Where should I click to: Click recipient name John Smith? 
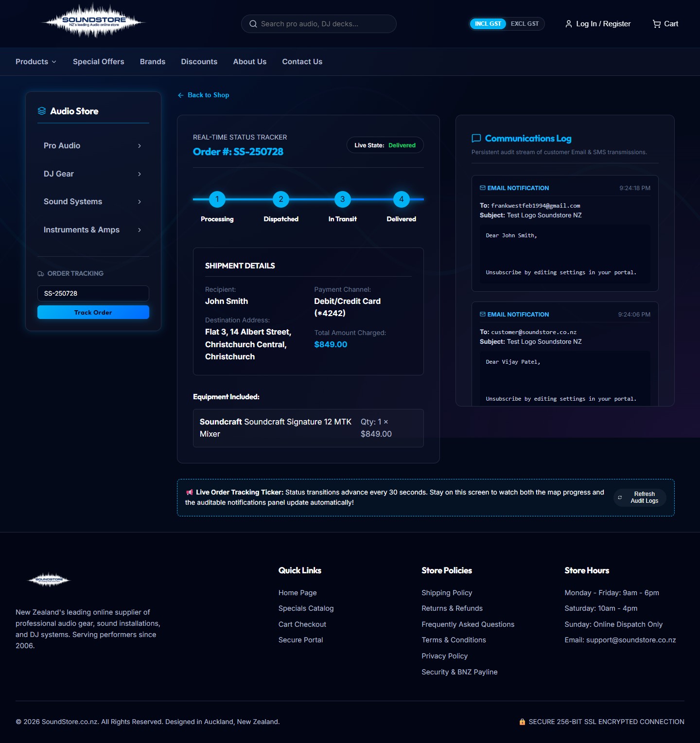[x=227, y=301]
